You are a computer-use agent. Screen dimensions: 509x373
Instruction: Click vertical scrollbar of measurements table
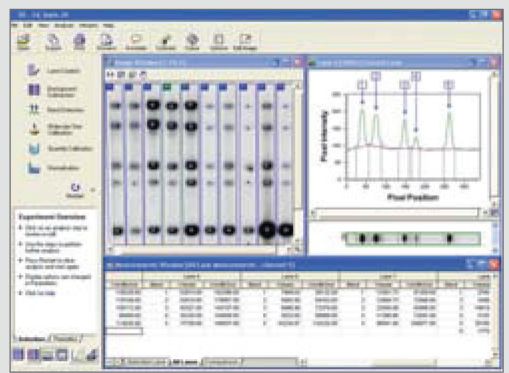[x=495, y=315]
